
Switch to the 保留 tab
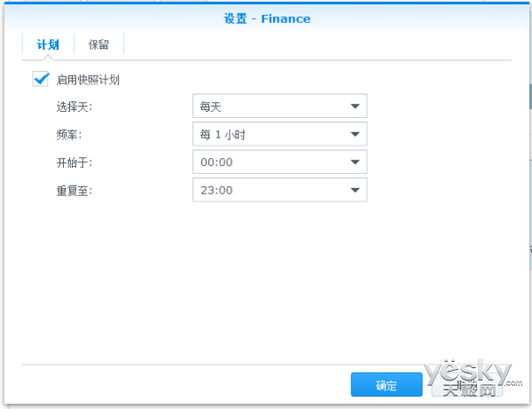click(x=98, y=44)
